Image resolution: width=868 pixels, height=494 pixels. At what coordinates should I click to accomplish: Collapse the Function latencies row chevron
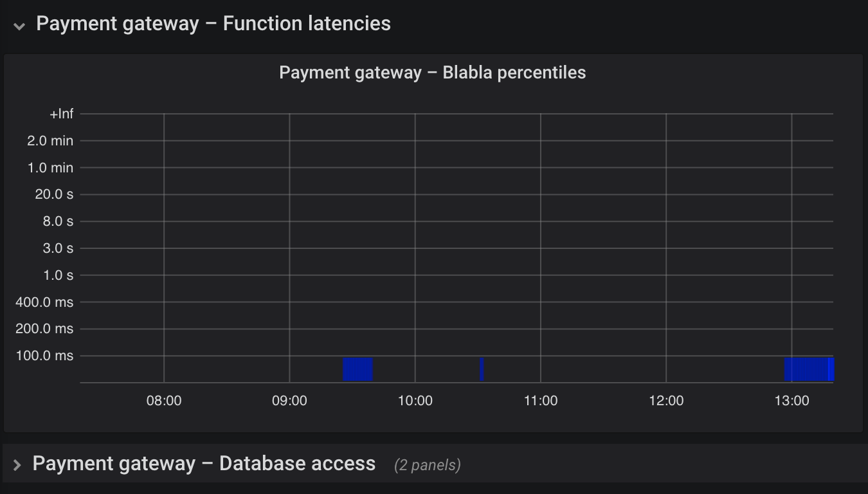point(19,26)
